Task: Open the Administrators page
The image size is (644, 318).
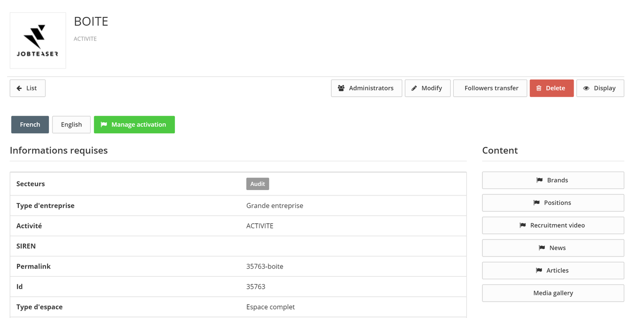Action: point(367,88)
